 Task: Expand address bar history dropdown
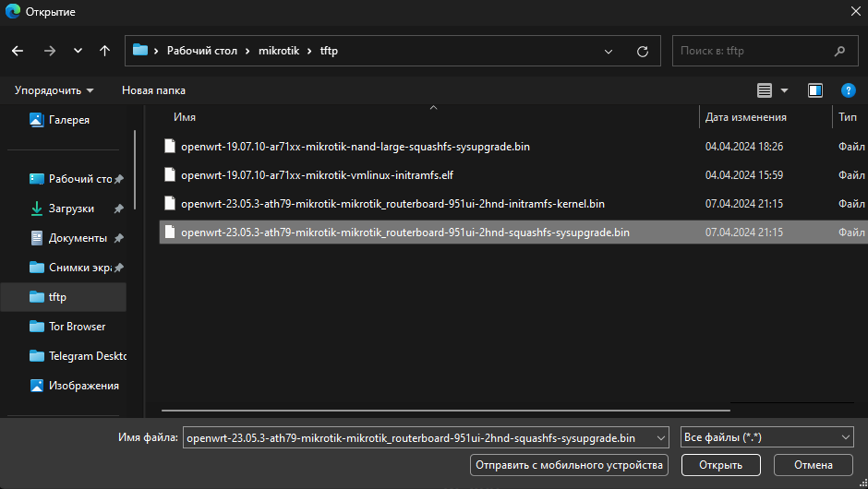(x=609, y=52)
